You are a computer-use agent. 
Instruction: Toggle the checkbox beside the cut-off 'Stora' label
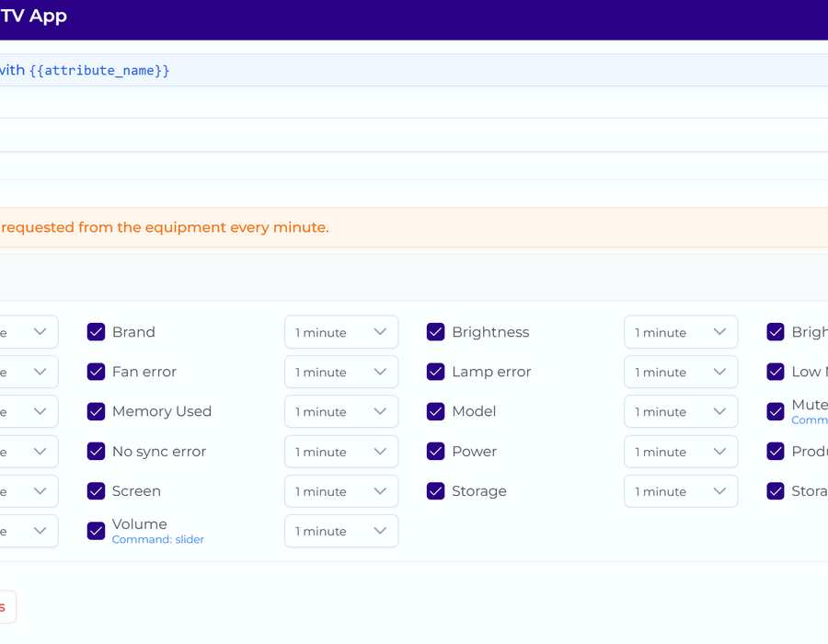[776, 491]
